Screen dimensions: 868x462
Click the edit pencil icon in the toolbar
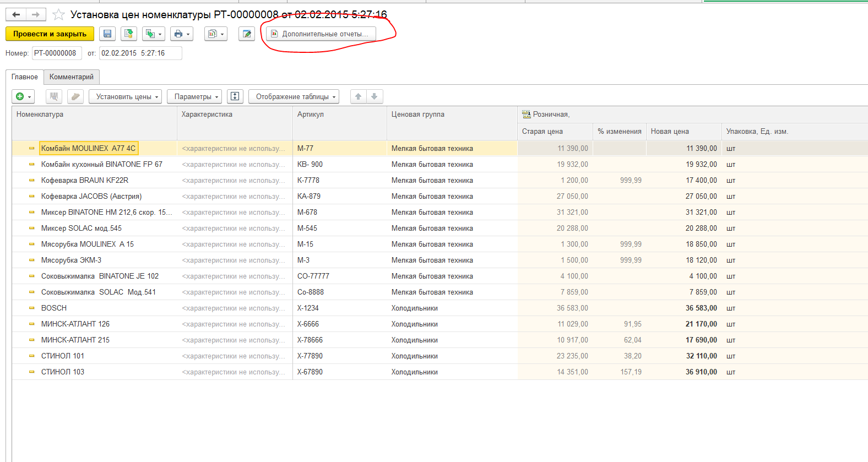(x=247, y=34)
